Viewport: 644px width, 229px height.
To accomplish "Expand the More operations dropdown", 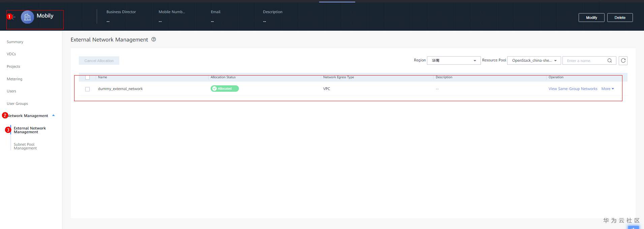I will [x=608, y=89].
